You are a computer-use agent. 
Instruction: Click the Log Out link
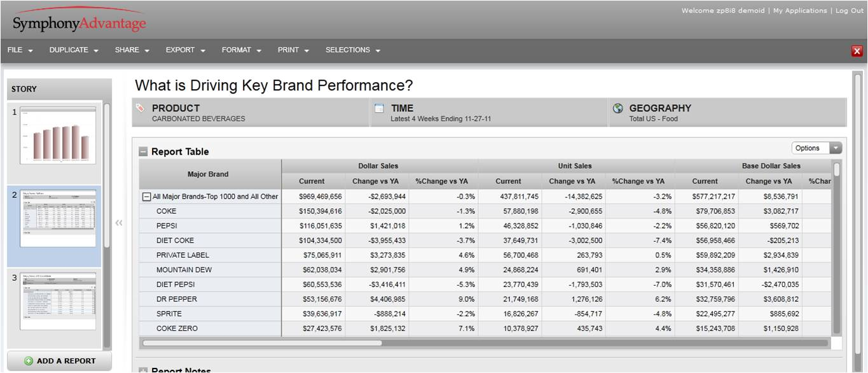click(850, 11)
